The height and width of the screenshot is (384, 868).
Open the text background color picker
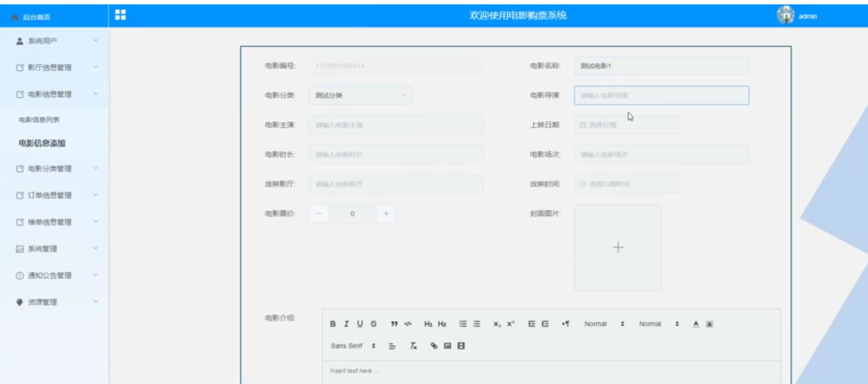pos(709,324)
